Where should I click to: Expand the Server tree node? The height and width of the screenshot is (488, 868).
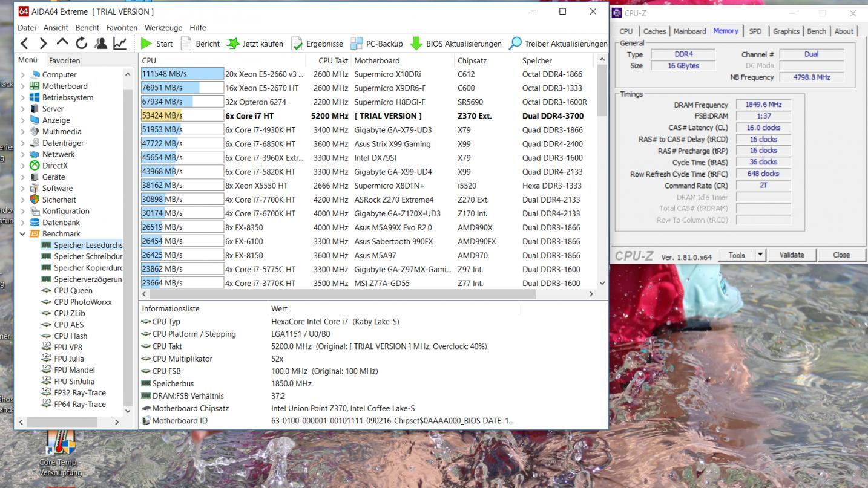pyautogui.click(x=23, y=109)
